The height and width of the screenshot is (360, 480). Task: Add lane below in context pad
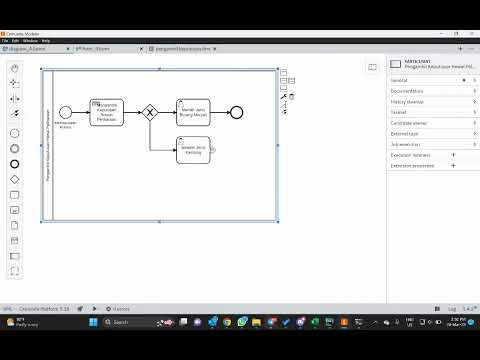click(x=283, y=88)
